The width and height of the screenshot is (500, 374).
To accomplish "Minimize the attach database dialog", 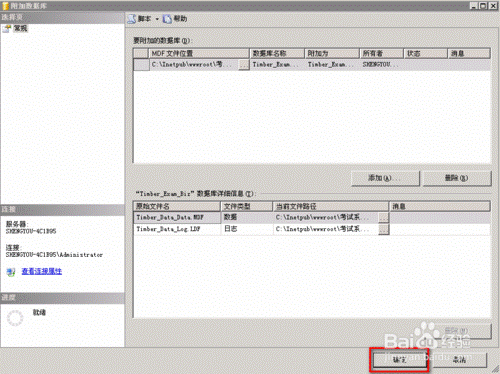I will 474,6.
